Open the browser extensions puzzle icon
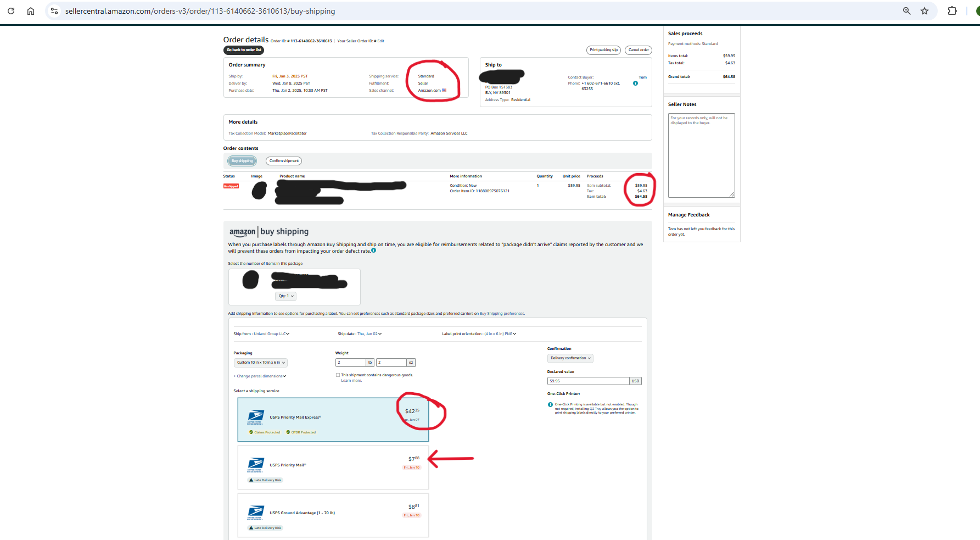This screenshot has width=980, height=540. tap(953, 11)
